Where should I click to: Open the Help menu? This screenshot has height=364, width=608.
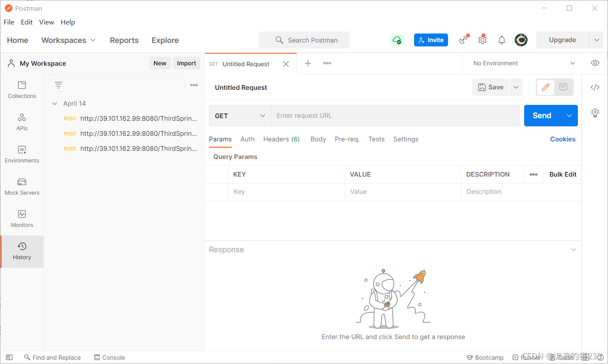68,22
